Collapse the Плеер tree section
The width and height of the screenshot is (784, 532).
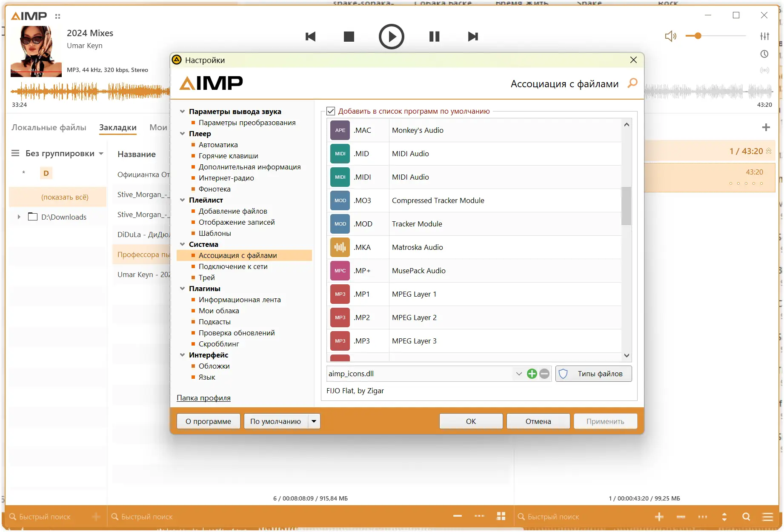(182, 134)
